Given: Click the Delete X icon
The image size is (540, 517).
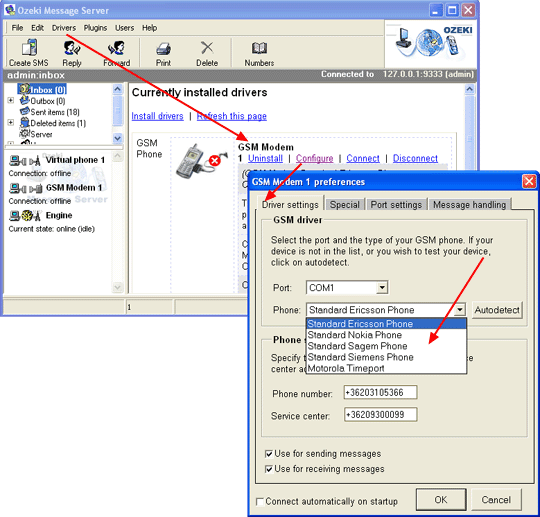Looking at the screenshot, I should click(207, 48).
